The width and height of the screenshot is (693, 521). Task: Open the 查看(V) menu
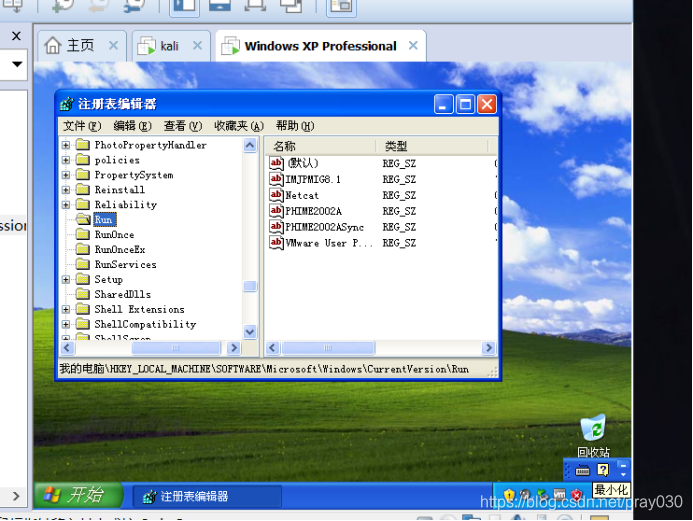[183, 126]
